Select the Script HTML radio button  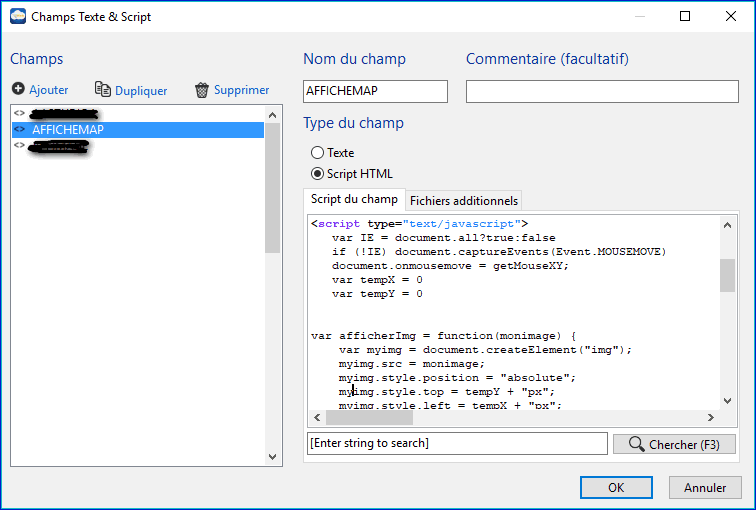click(x=318, y=173)
